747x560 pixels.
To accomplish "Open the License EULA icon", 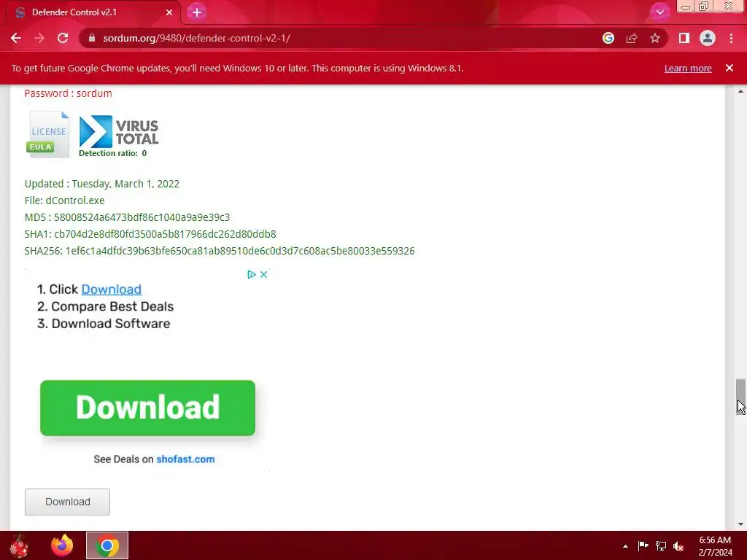I will (47, 134).
